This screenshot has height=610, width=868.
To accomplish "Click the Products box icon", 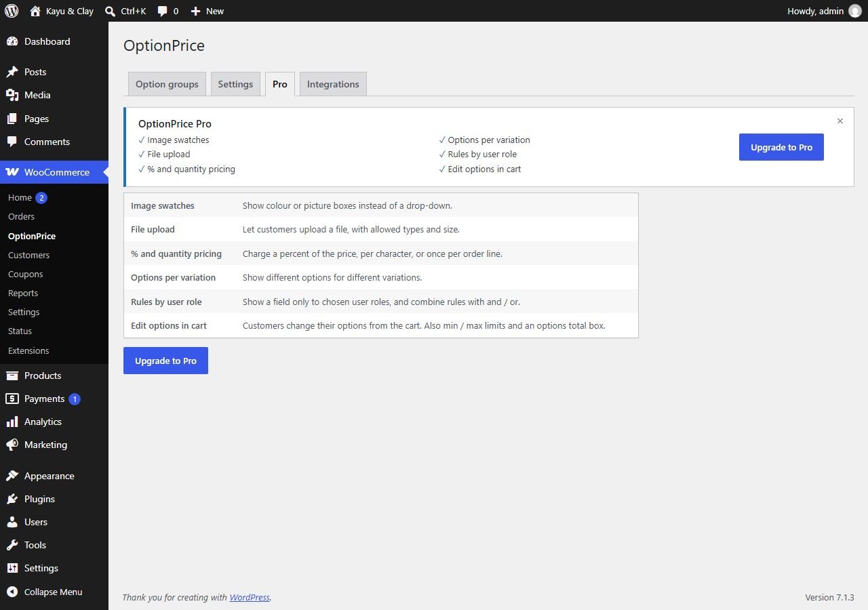I will point(12,375).
